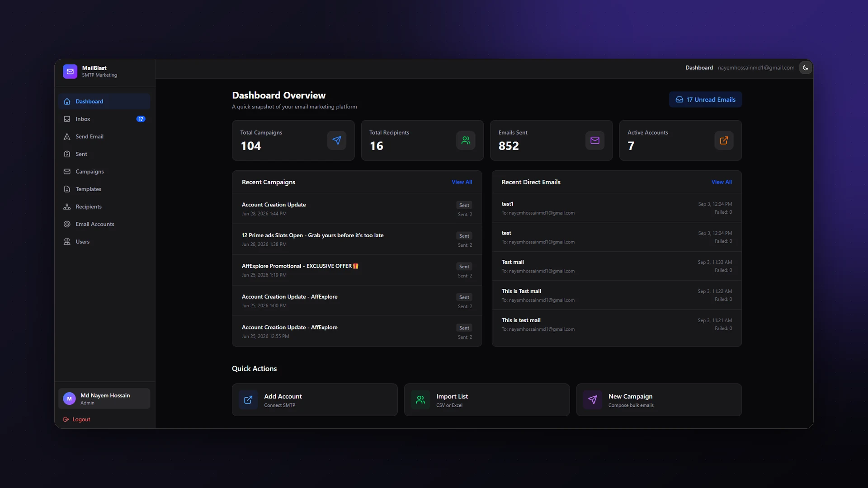Click the Add Account icon
The height and width of the screenshot is (488, 868).
click(248, 400)
